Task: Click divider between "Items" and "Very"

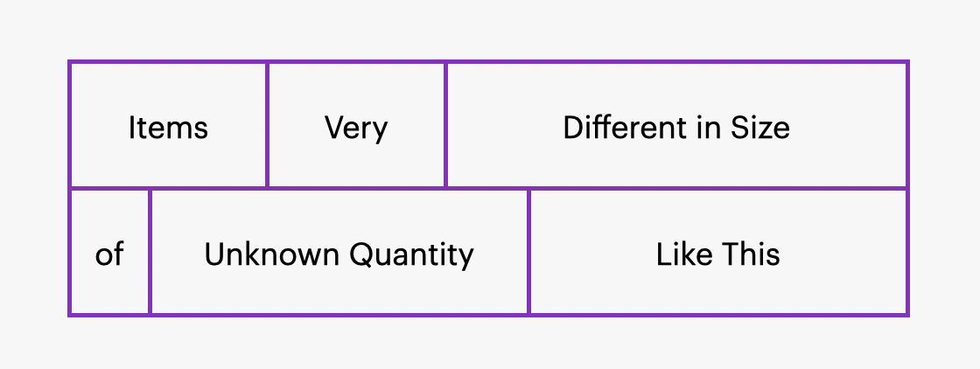Action: pos(267,125)
